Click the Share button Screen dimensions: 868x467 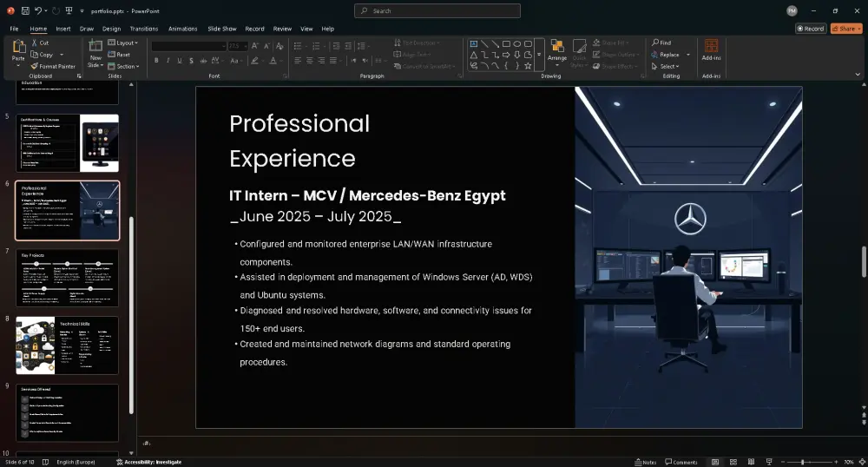[x=846, y=29]
